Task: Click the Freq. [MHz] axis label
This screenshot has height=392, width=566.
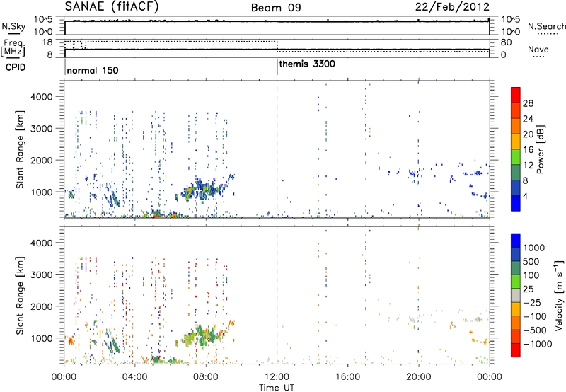Action: [13, 47]
